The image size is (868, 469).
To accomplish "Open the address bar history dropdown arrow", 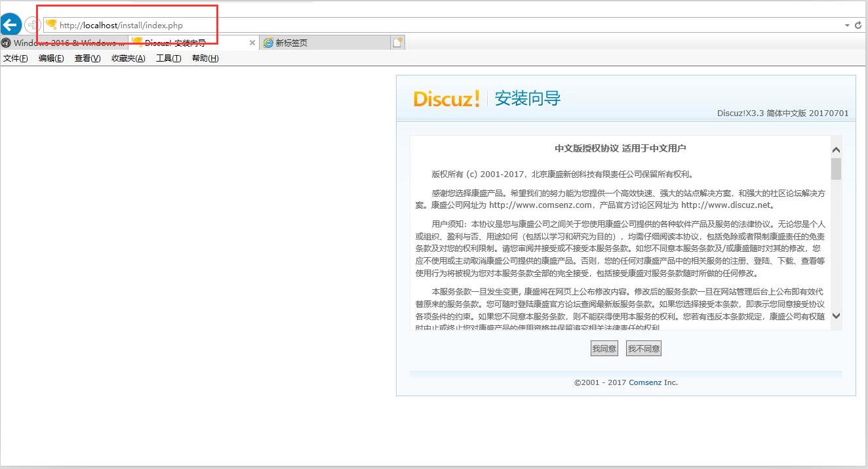I will pos(847,25).
